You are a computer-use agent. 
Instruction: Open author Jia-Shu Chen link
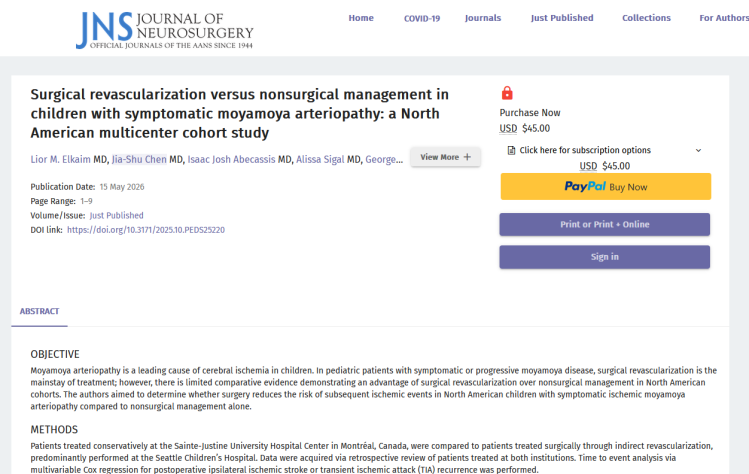click(x=139, y=160)
